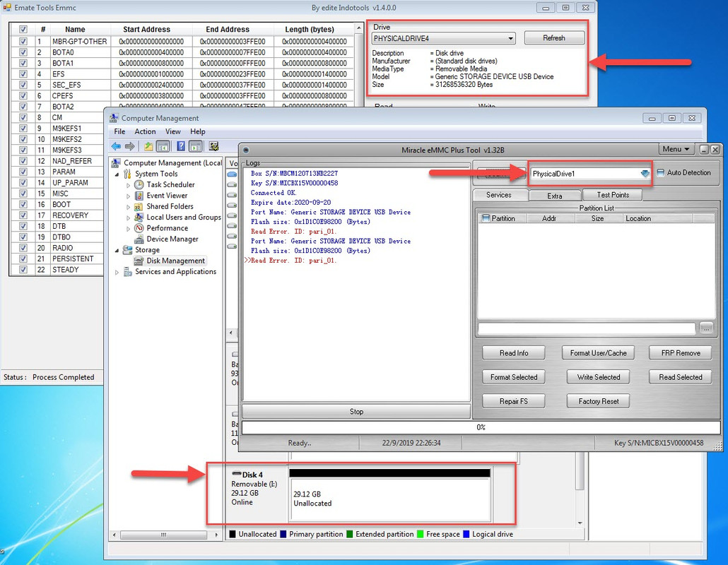Click the Forward arrow in Computer Management toolbar
728x565 pixels.
(x=130, y=147)
